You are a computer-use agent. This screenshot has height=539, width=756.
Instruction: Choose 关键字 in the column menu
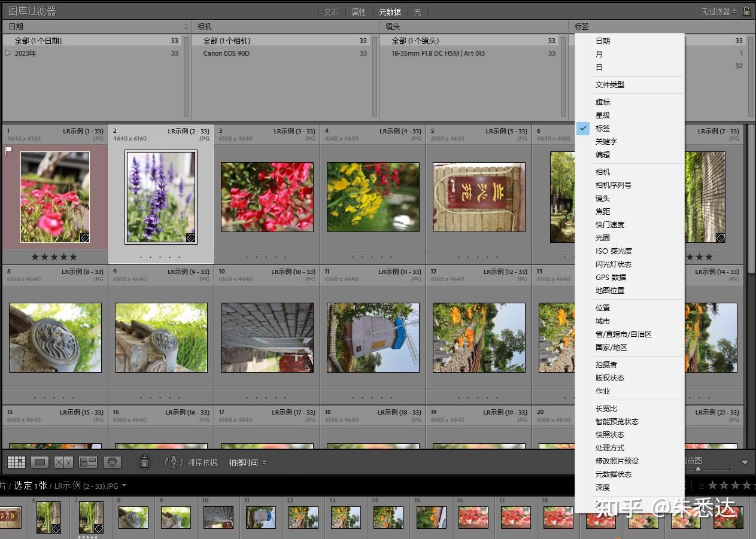click(x=606, y=142)
